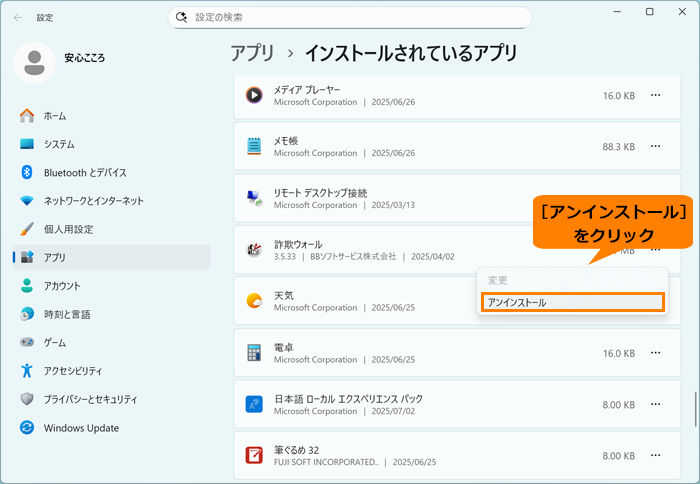Click the Accounts person icon
Viewport: 700px width, 484px height.
[x=27, y=285]
